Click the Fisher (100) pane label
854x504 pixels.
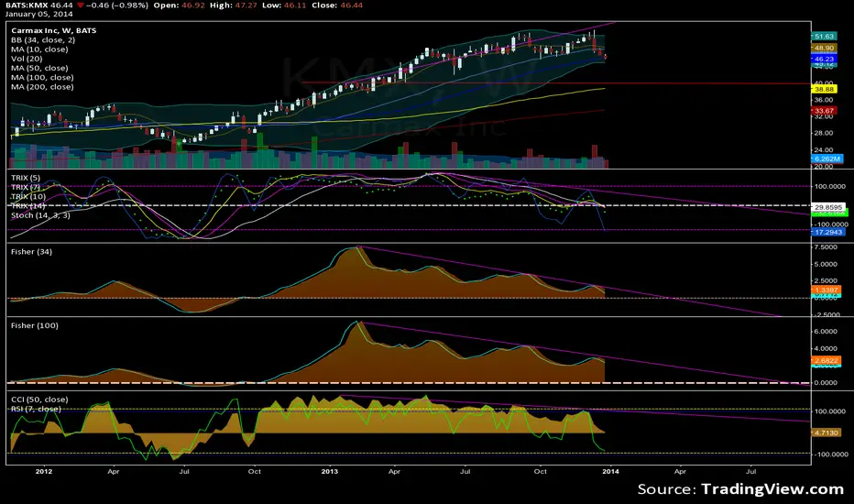(34, 325)
